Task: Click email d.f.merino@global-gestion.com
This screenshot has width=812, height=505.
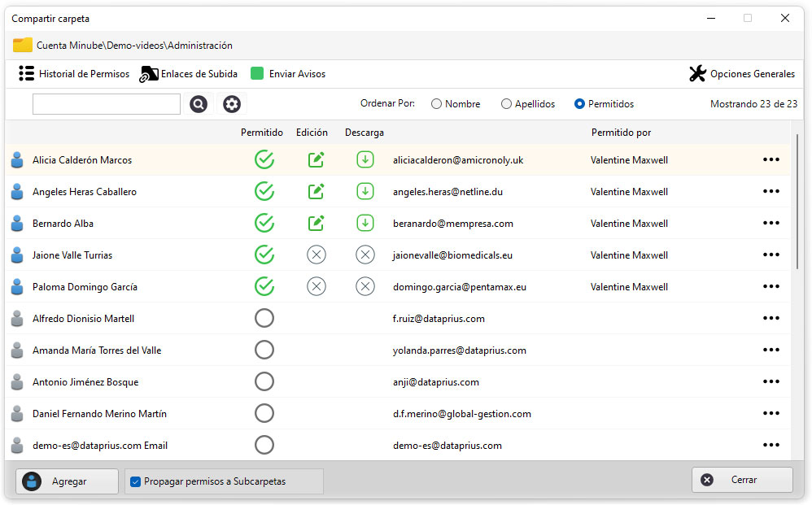Action: pos(462,414)
